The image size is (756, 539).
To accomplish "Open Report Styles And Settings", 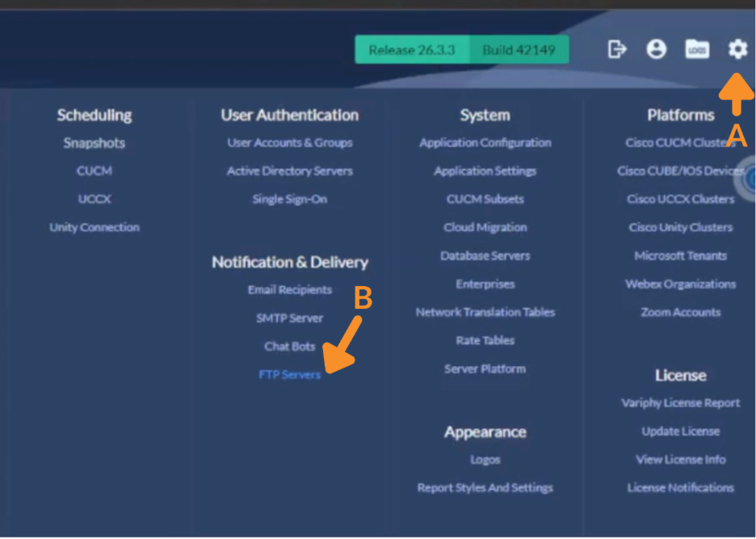I will 485,488.
